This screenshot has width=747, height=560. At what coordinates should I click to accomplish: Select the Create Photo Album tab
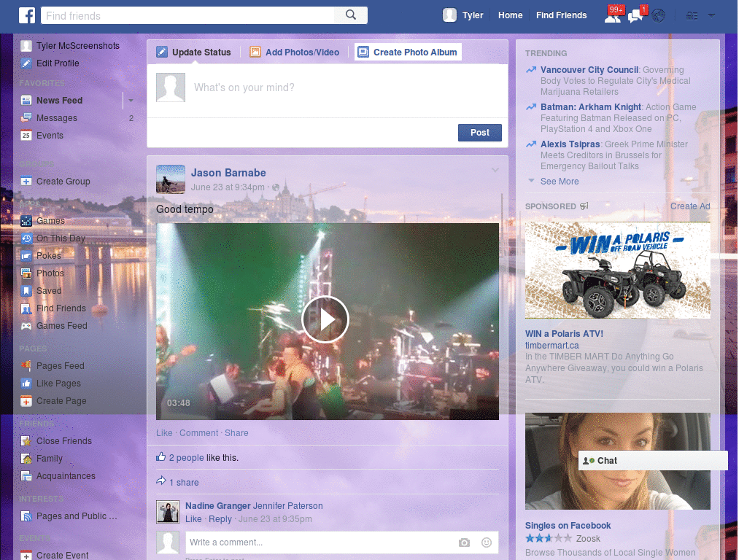tap(408, 52)
